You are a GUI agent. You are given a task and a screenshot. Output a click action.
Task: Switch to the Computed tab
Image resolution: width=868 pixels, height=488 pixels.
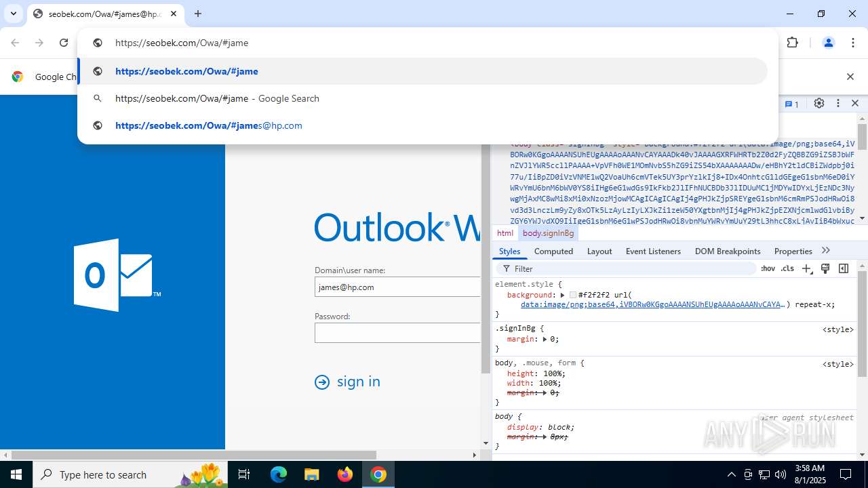pyautogui.click(x=553, y=251)
